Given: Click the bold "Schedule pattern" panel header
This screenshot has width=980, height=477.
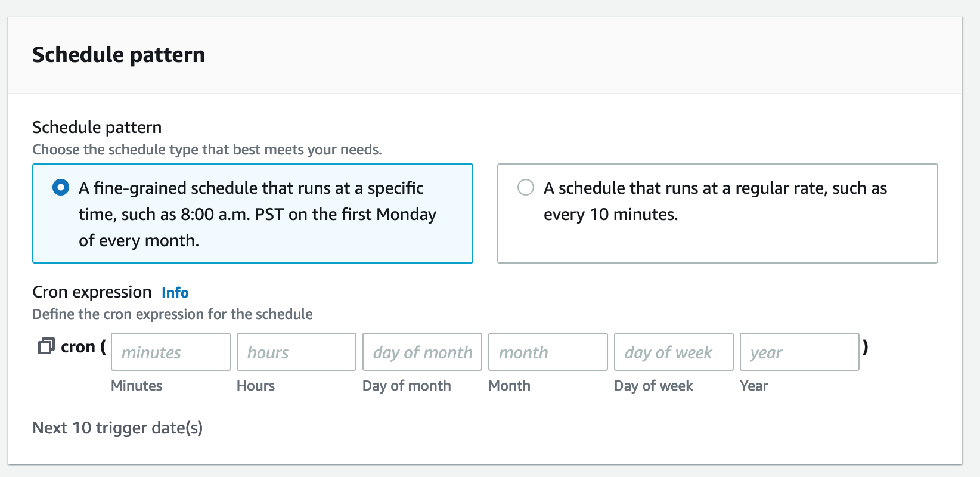Looking at the screenshot, I should (119, 55).
